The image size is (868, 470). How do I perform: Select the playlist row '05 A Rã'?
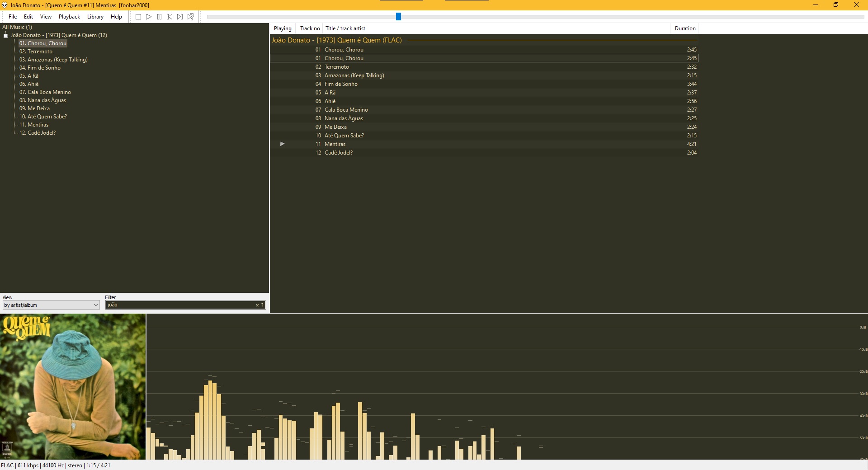point(484,93)
